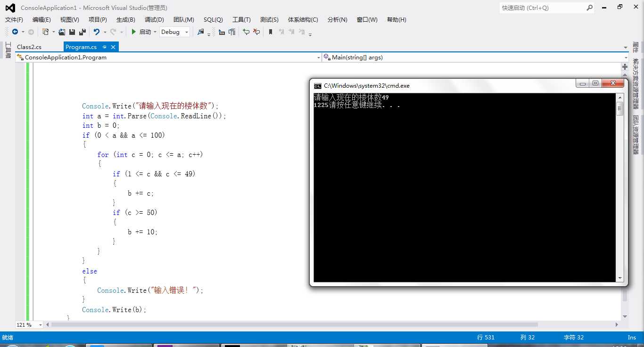
Task: Click the editor horizontal scroll-right arrow
Action: (617, 325)
